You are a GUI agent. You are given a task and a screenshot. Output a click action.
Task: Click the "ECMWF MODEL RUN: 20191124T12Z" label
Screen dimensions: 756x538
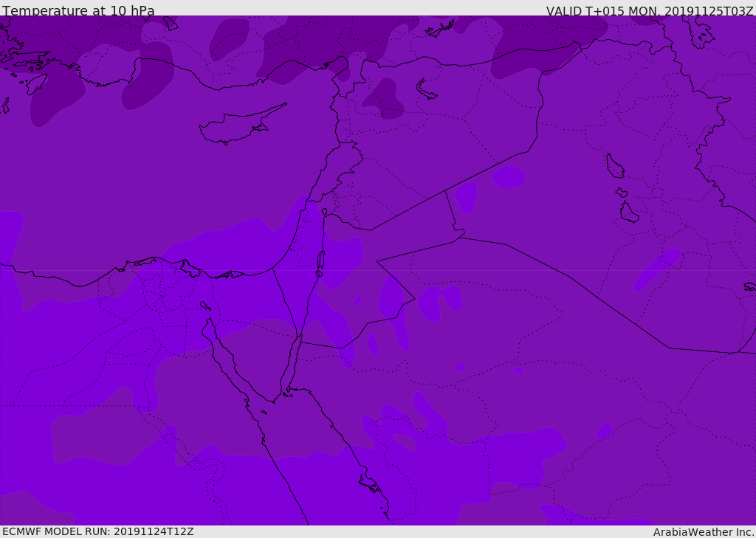pyautogui.click(x=98, y=531)
